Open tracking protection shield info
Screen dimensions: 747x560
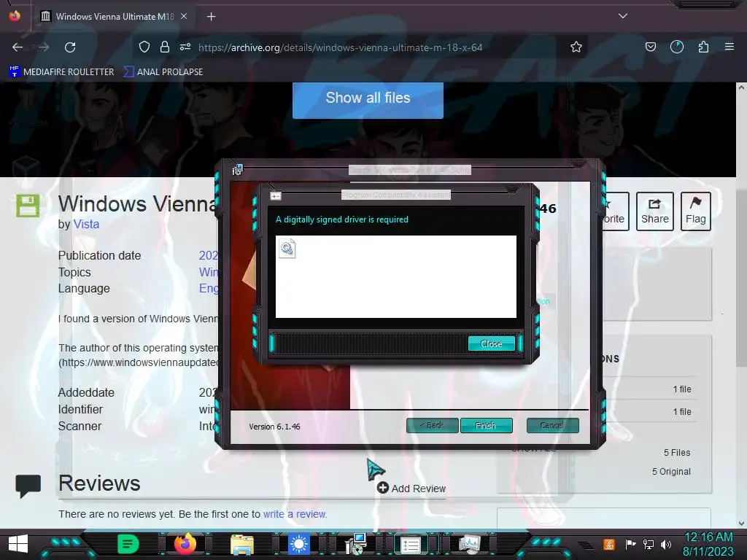tap(144, 47)
